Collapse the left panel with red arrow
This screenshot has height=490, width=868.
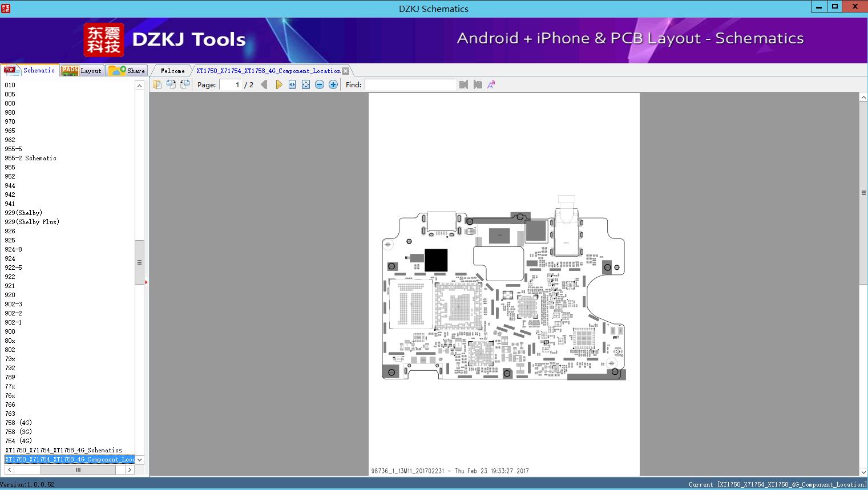click(x=146, y=282)
